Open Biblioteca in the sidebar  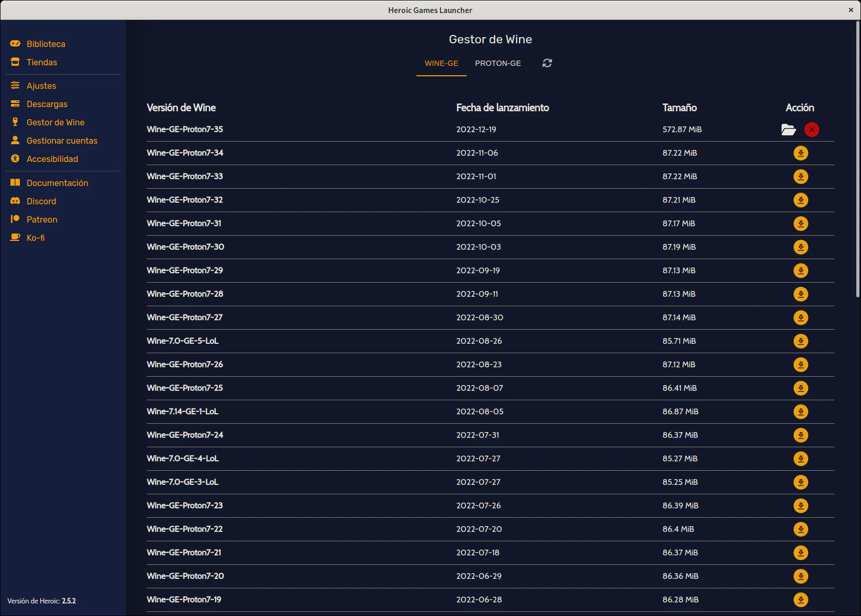click(46, 44)
